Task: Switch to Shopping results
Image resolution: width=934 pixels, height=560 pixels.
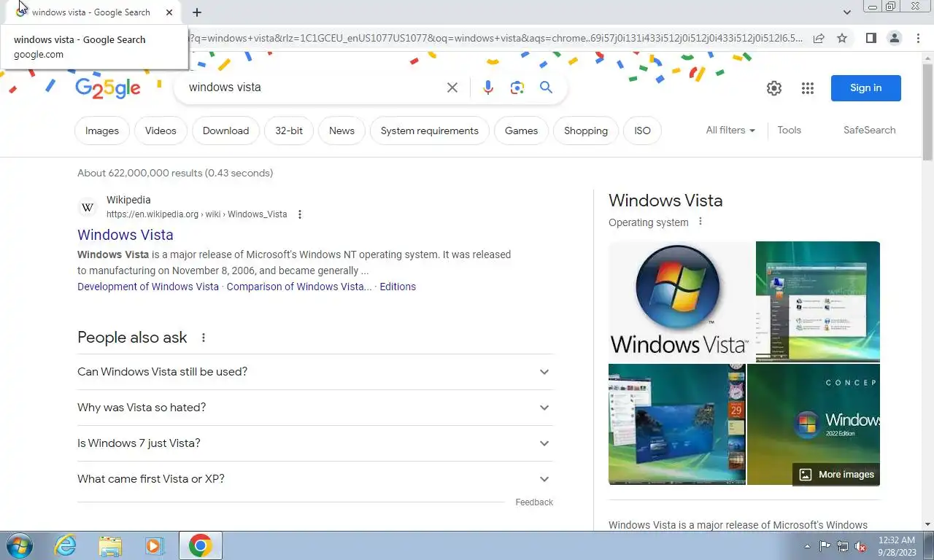Action: (x=586, y=131)
